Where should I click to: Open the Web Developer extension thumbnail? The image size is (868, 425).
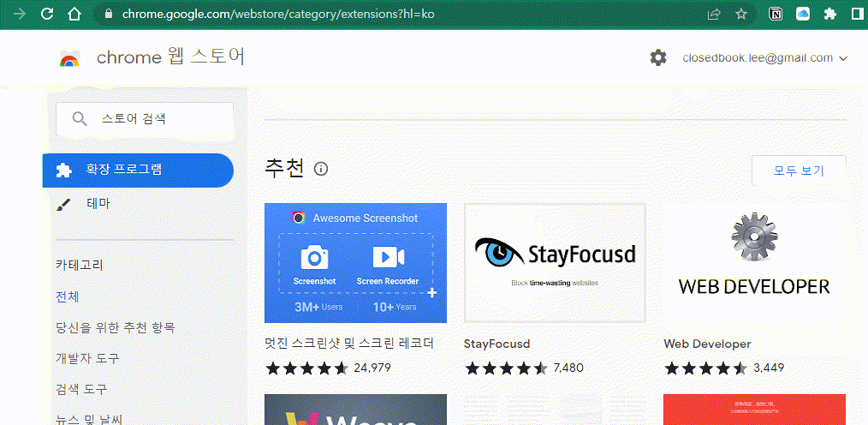(754, 263)
